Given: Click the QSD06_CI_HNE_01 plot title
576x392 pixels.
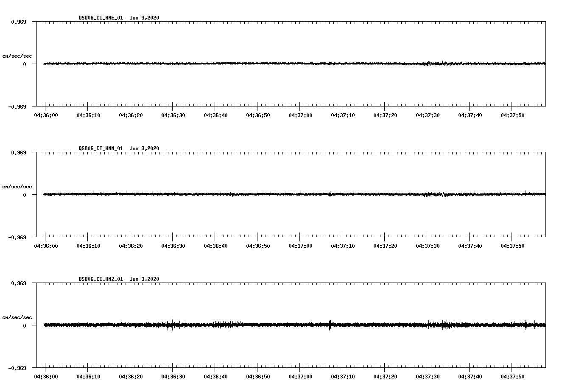Looking at the screenshot, I should pos(119,18).
